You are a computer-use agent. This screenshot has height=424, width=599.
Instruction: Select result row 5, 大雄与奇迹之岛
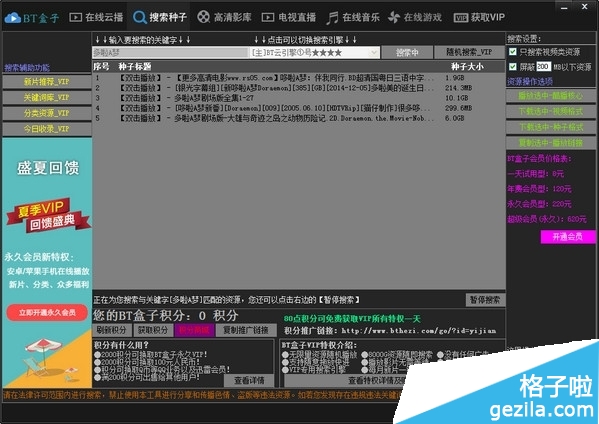tap(298, 118)
